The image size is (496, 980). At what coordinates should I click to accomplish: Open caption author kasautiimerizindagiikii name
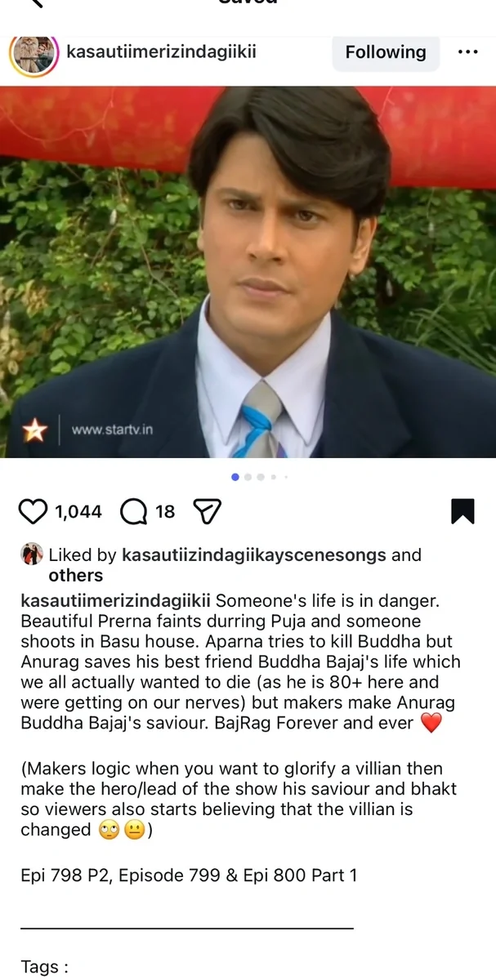coord(115,600)
